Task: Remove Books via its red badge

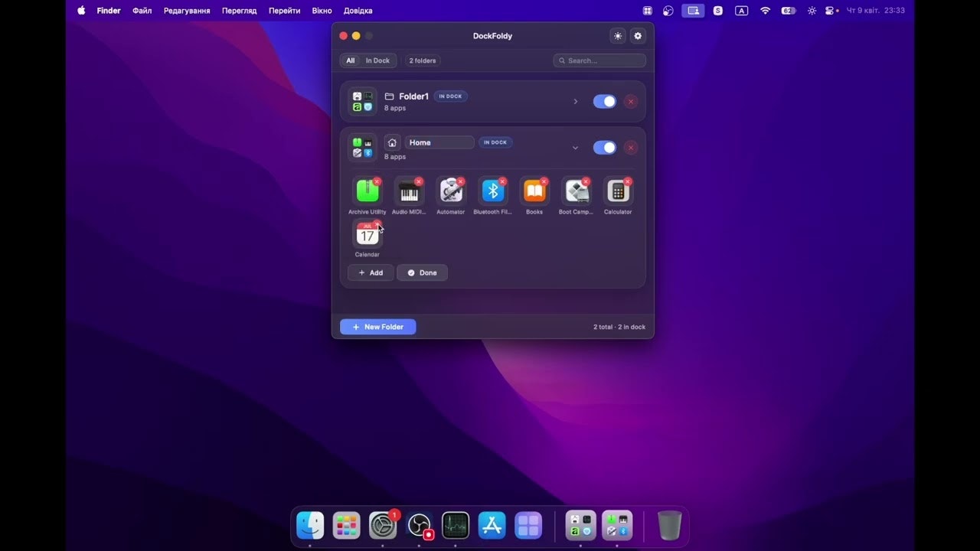Action: 544,181
